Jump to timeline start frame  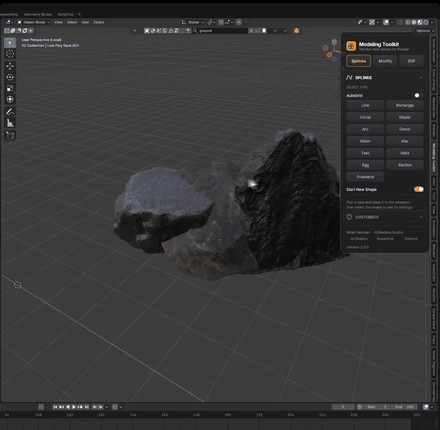tap(55, 407)
